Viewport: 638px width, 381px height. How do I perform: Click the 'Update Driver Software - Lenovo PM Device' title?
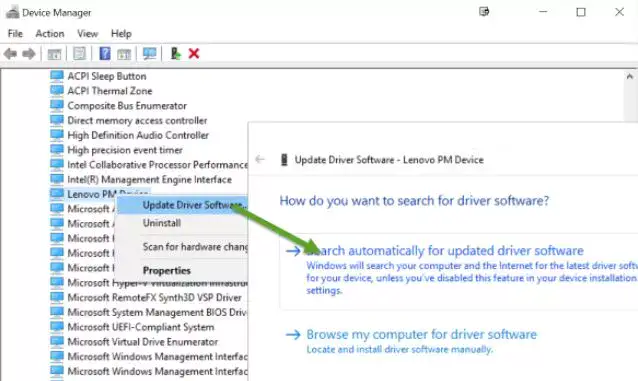click(x=389, y=160)
